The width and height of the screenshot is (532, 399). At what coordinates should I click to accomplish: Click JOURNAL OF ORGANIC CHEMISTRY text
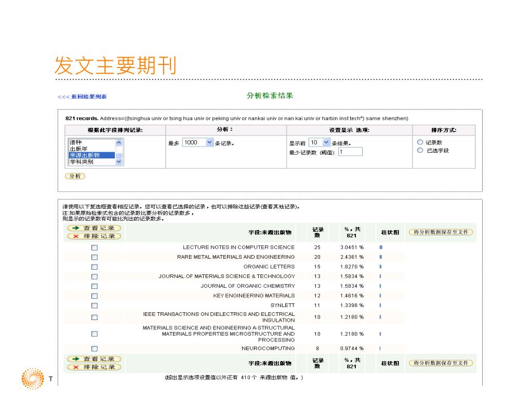248,286
